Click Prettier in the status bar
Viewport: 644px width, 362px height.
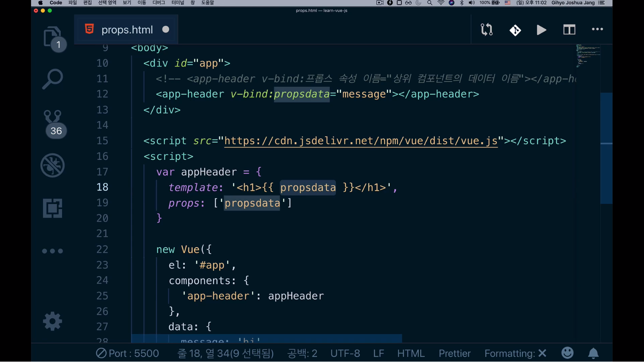[x=454, y=353]
